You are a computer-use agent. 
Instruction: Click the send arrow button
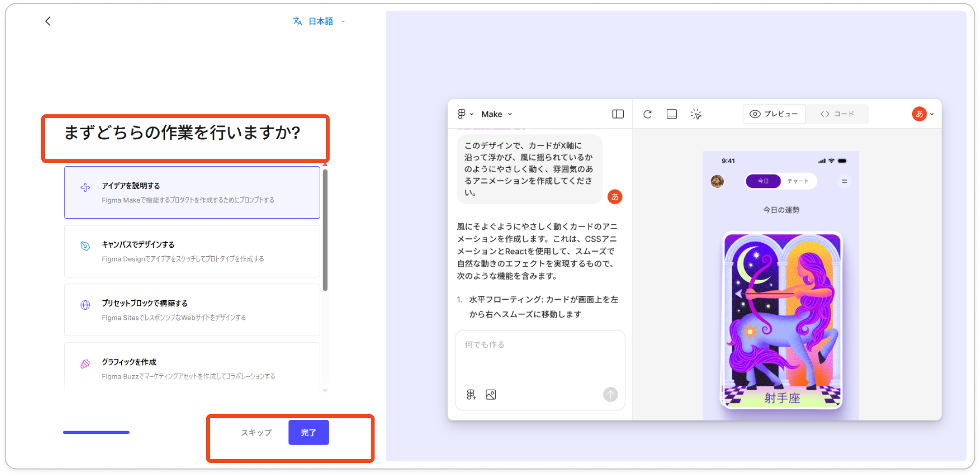pyautogui.click(x=610, y=394)
